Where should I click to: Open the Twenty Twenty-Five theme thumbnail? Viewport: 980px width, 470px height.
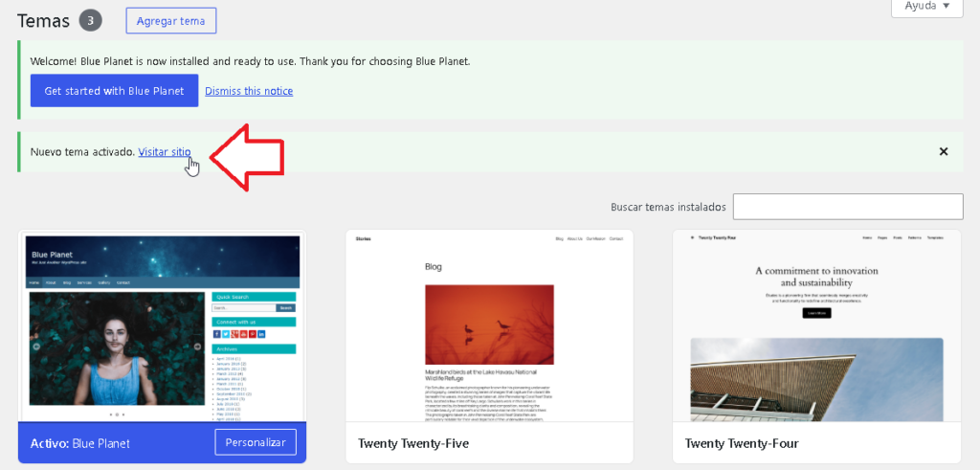coord(489,326)
